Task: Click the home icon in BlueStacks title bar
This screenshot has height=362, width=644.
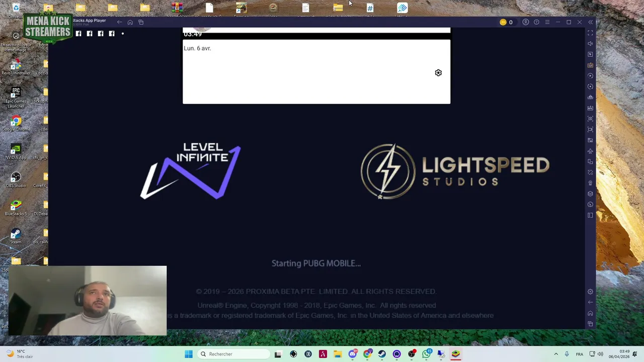Action: pyautogui.click(x=130, y=22)
